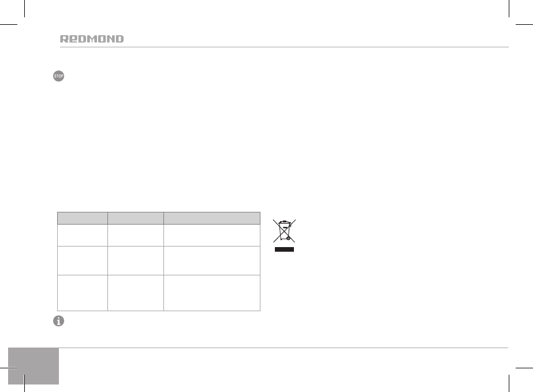533x392 pixels.
Task: Click the bottom row, first column table cell
Action: pos(82,293)
